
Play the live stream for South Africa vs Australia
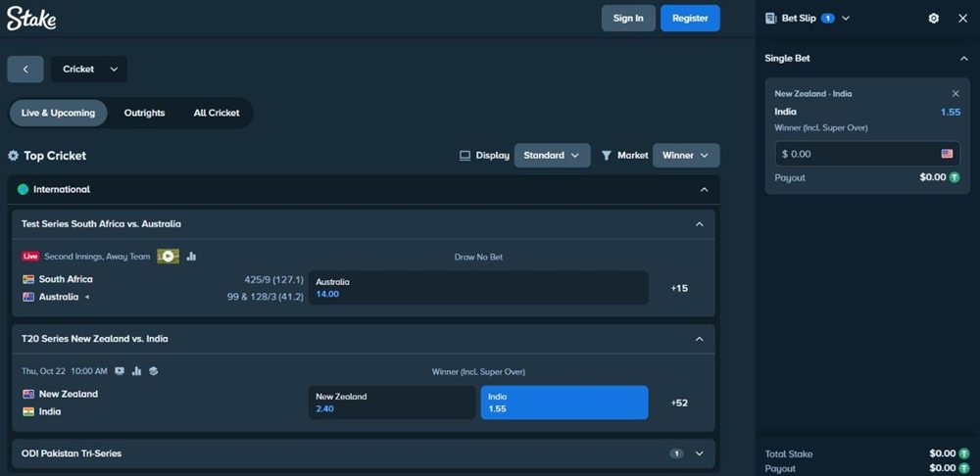point(169,256)
